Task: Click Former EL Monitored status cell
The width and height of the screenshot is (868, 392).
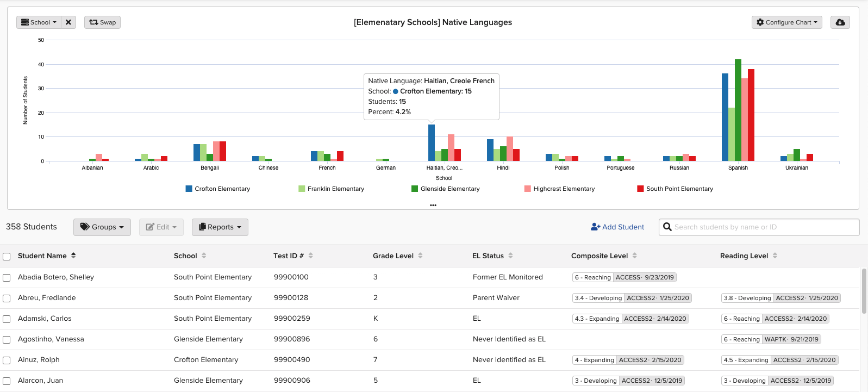Action: pyautogui.click(x=508, y=277)
